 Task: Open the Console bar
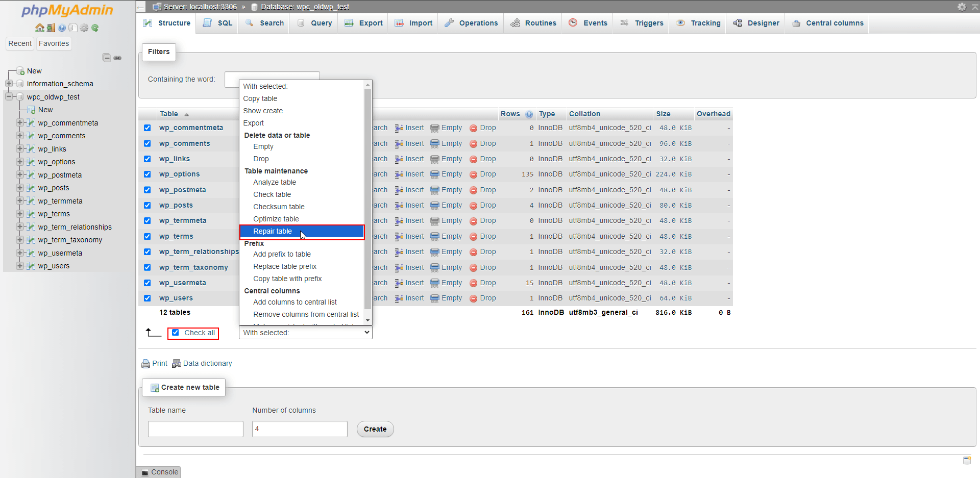pos(159,472)
